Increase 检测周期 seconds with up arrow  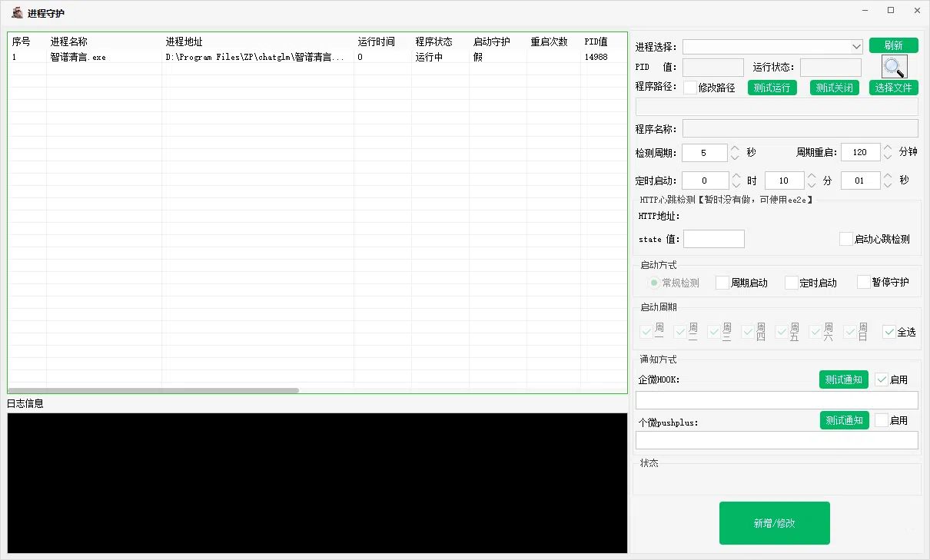pyautogui.click(x=735, y=148)
